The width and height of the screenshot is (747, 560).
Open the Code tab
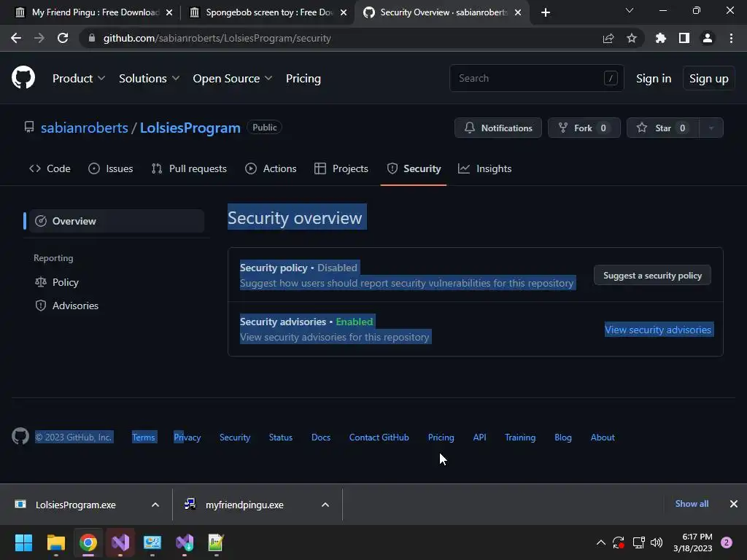pos(50,168)
